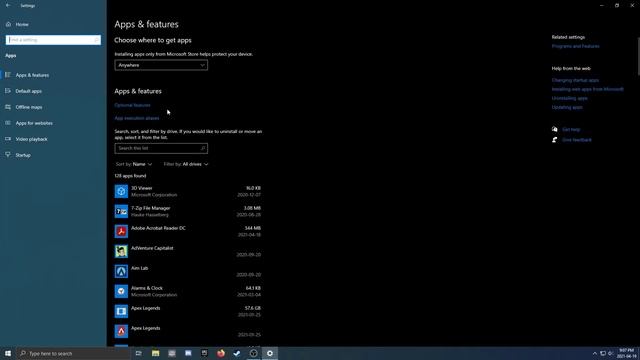Open Steam from the taskbar
The image size is (640, 360).
coord(237,353)
